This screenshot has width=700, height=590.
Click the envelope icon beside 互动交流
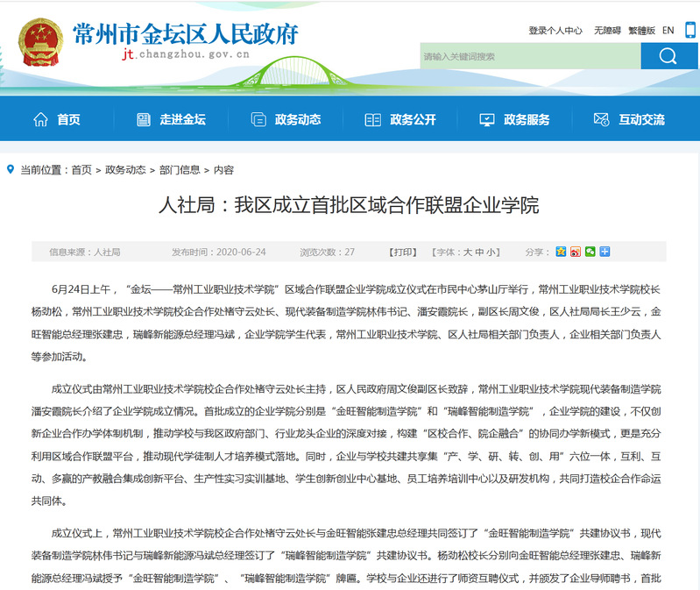(x=601, y=119)
